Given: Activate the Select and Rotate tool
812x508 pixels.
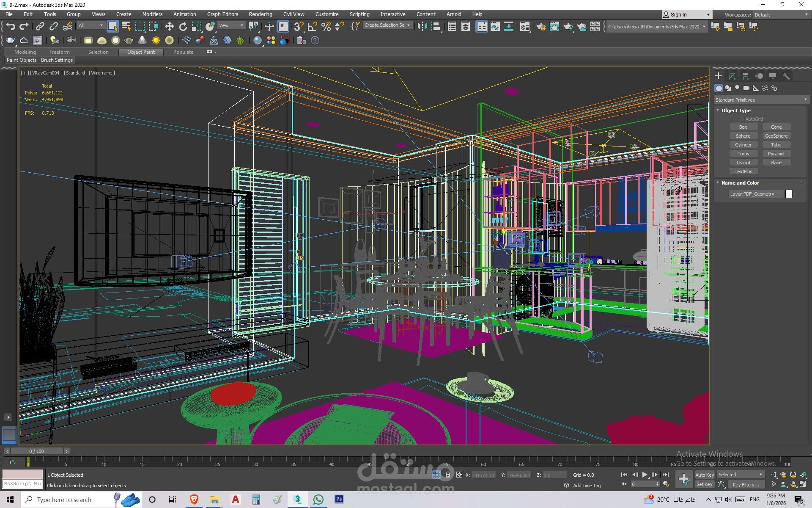Looking at the screenshot, I should tap(183, 27).
